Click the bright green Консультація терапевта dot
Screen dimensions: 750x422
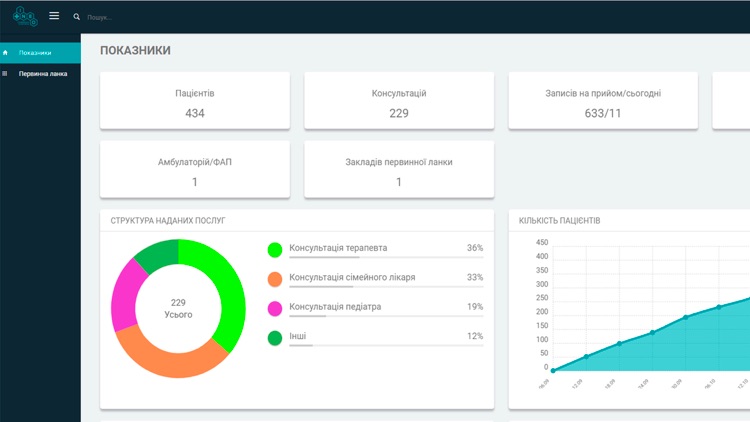pos(275,248)
